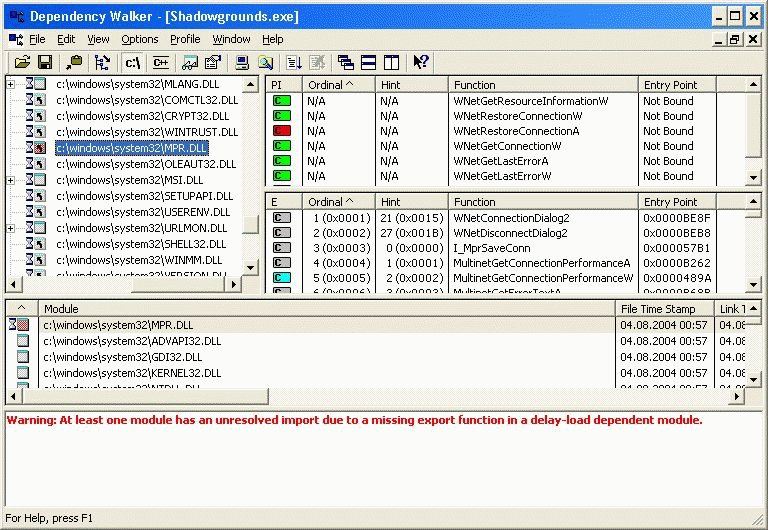Click the Cascade windows icon
768x530 pixels.
point(345,62)
